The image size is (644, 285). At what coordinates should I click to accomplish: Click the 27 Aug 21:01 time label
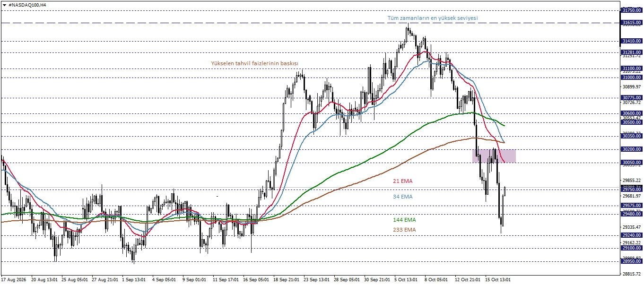click(x=104, y=280)
